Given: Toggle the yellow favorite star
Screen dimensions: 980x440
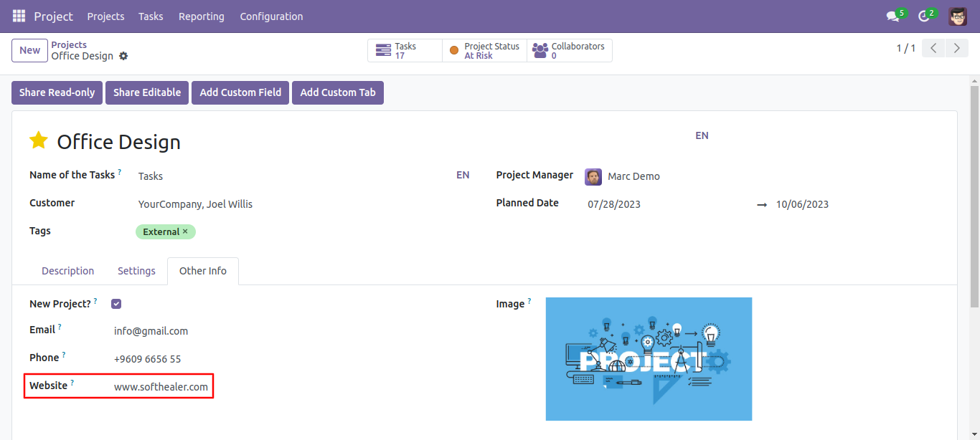Looking at the screenshot, I should tap(39, 140).
